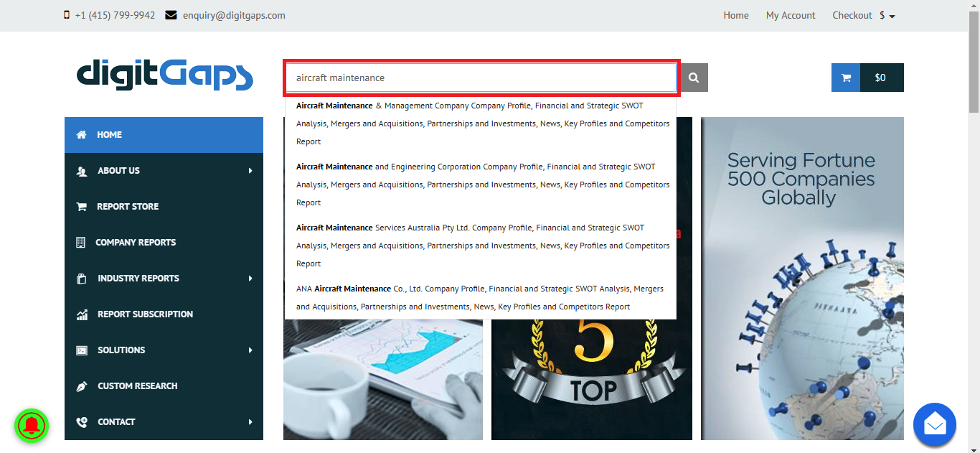Go to REPORT STORE in the sidebar
The image size is (980, 453).
tap(164, 207)
